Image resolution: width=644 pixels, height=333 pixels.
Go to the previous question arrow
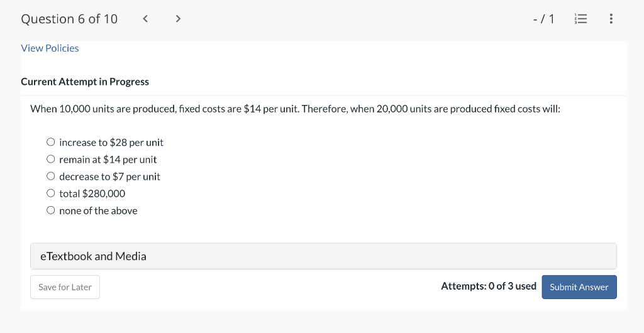click(145, 19)
